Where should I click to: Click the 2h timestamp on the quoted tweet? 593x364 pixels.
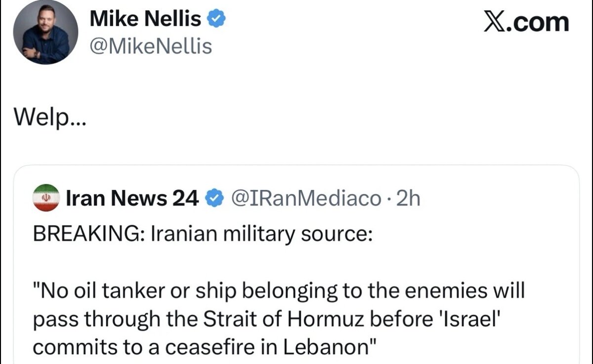coord(408,198)
